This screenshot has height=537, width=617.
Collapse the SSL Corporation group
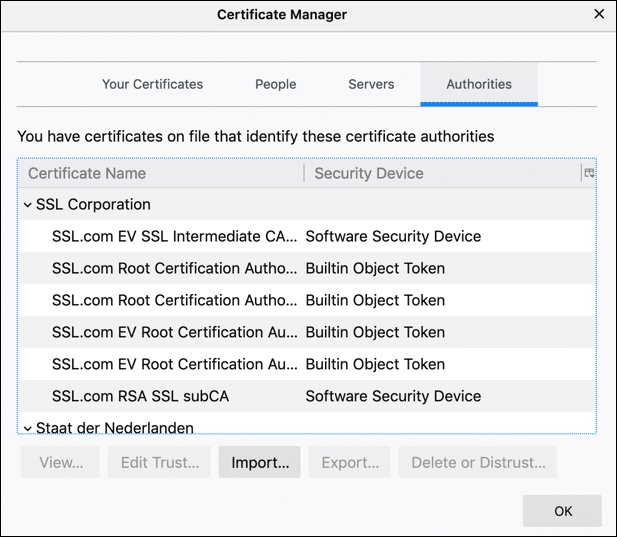[x=27, y=205]
